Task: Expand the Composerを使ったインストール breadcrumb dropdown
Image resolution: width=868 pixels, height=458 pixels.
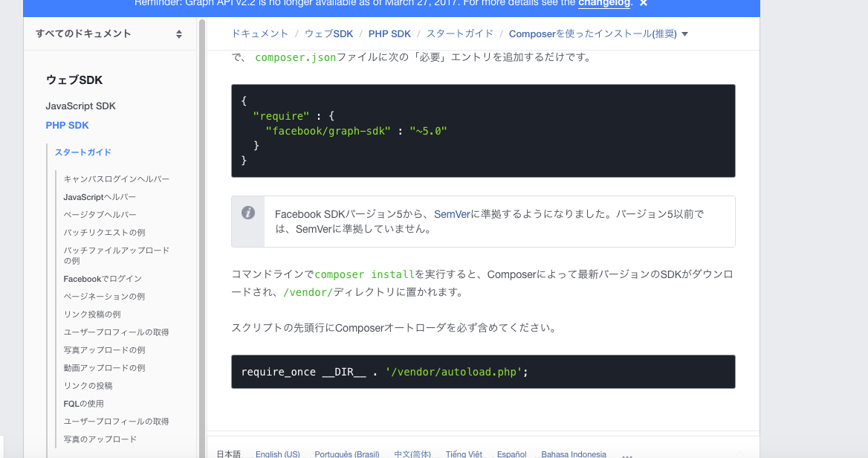Action: point(684,33)
